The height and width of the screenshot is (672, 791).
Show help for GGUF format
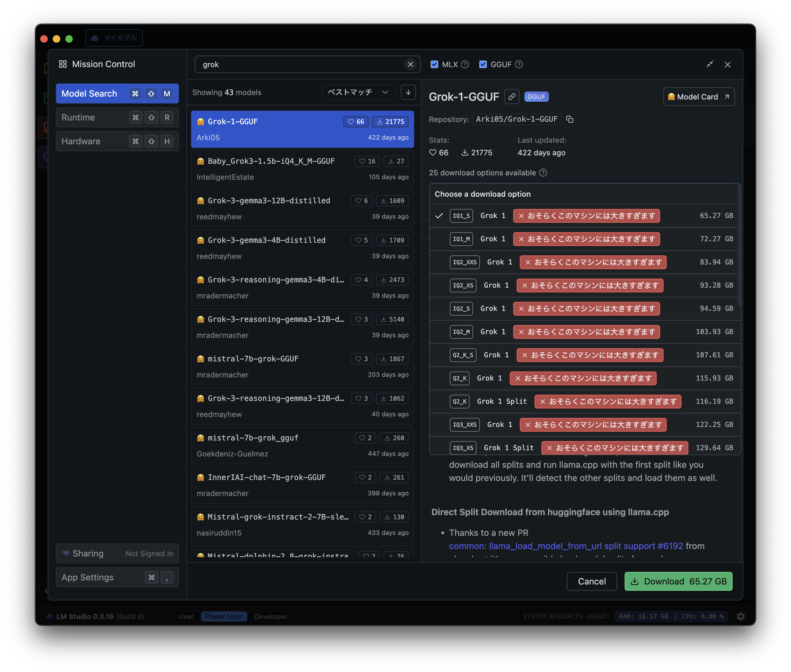point(519,64)
